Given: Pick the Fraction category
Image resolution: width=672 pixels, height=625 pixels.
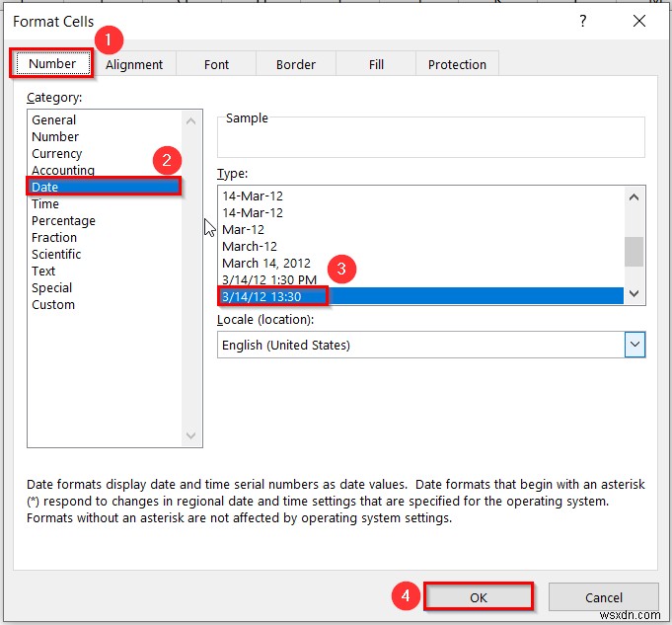Looking at the screenshot, I should coord(105,237).
